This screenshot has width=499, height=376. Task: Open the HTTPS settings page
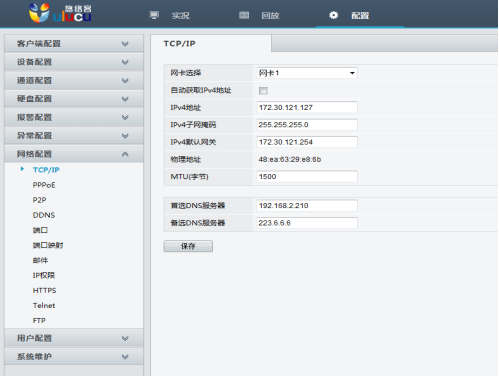click(44, 290)
